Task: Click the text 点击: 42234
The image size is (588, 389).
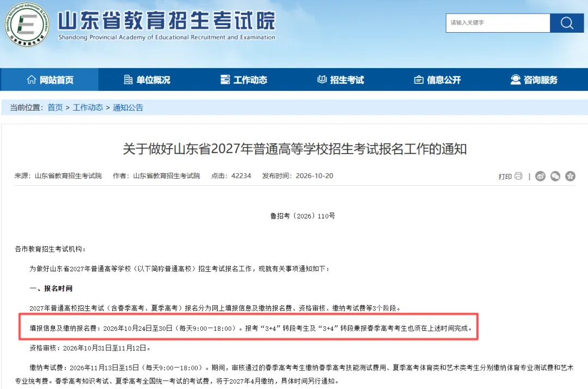Action: [231, 175]
